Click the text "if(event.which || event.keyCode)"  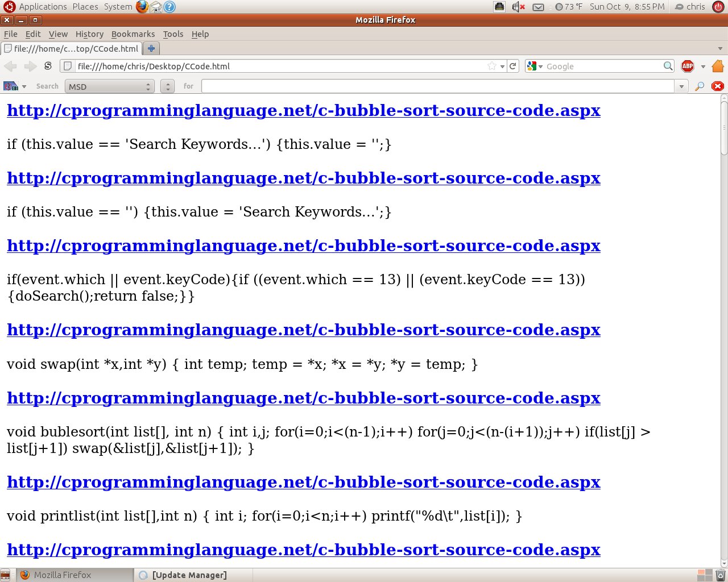[119, 280]
